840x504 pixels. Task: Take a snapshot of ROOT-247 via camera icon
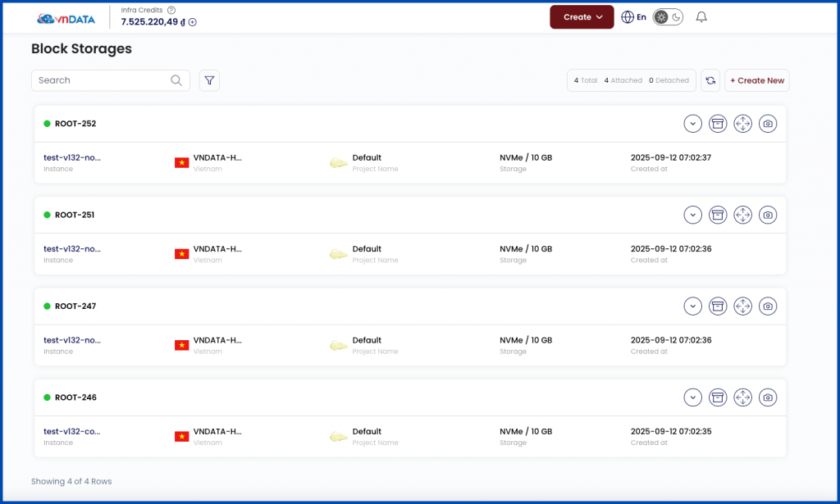point(768,306)
